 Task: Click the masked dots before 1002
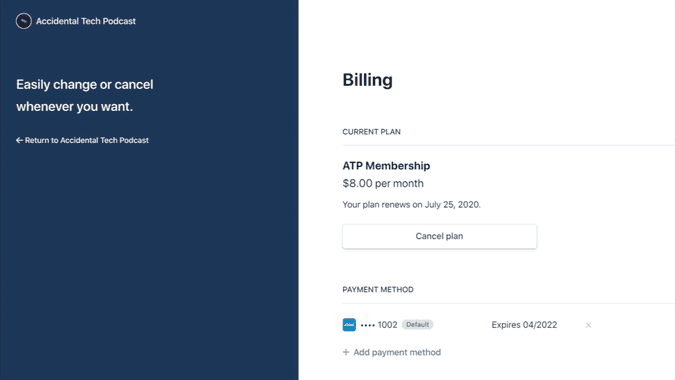(x=368, y=325)
